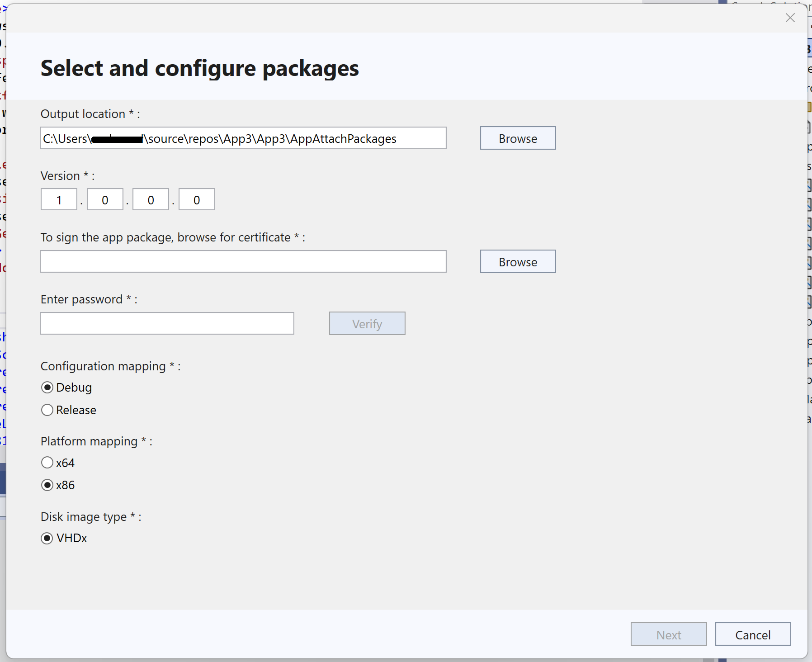812x662 pixels.
Task: Choose x86 platform mapping
Action: (47, 485)
